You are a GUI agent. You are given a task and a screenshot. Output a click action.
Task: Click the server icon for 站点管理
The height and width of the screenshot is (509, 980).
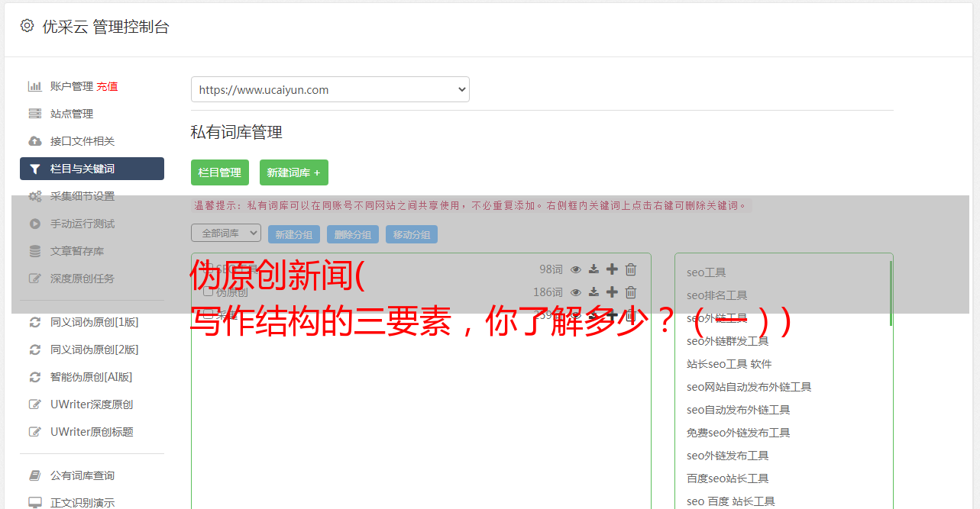point(34,114)
